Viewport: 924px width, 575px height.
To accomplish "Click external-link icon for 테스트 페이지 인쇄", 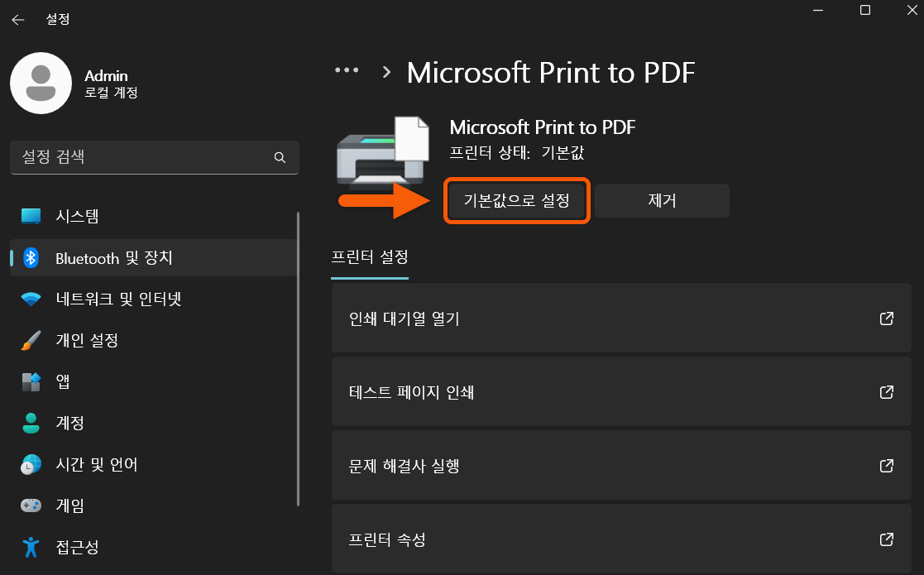I will (x=886, y=392).
